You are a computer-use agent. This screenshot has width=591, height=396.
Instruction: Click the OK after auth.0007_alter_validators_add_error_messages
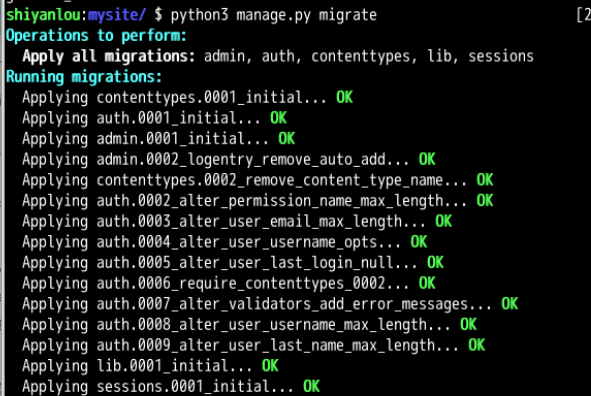(x=510, y=304)
